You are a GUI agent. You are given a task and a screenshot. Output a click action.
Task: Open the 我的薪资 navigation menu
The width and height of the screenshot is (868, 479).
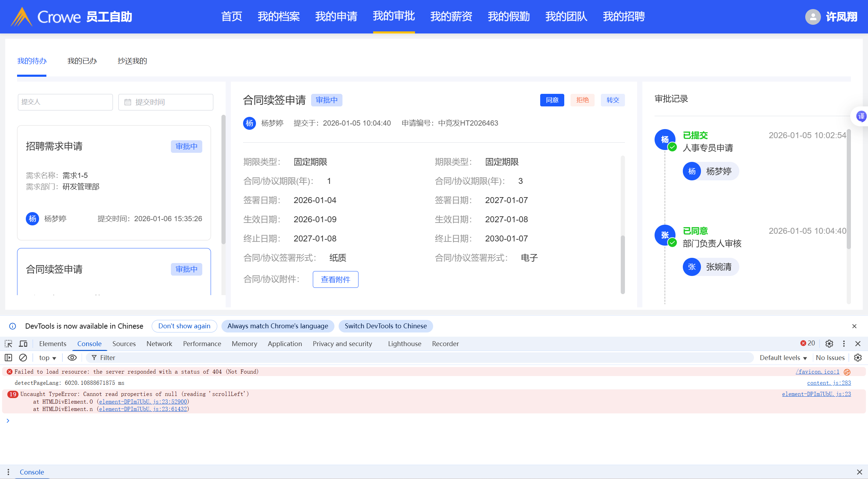point(451,16)
